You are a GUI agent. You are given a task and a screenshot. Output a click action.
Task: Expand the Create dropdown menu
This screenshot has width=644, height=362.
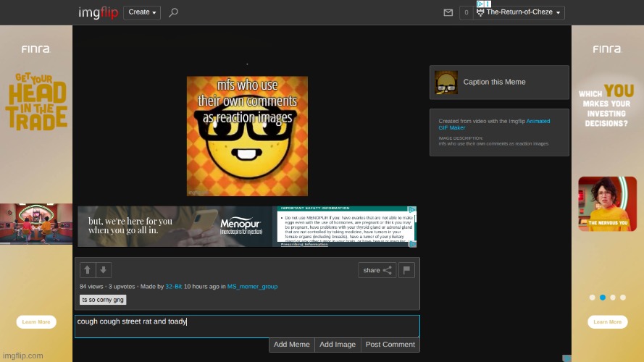(142, 12)
